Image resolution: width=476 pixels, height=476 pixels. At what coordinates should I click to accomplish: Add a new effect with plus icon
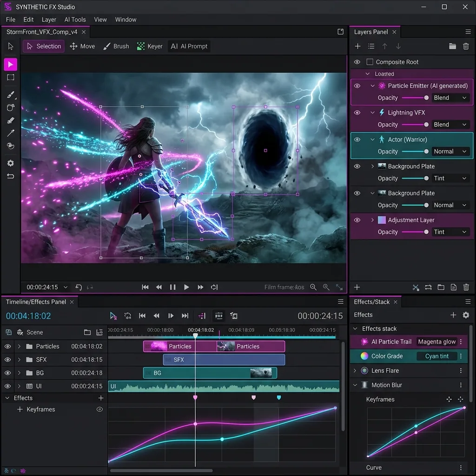tap(453, 315)
